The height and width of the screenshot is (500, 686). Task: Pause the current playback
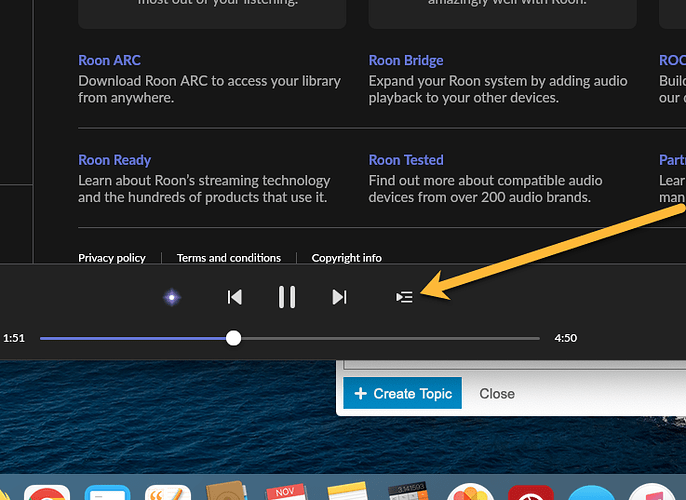pyautogui.click(x=287, y=297)
